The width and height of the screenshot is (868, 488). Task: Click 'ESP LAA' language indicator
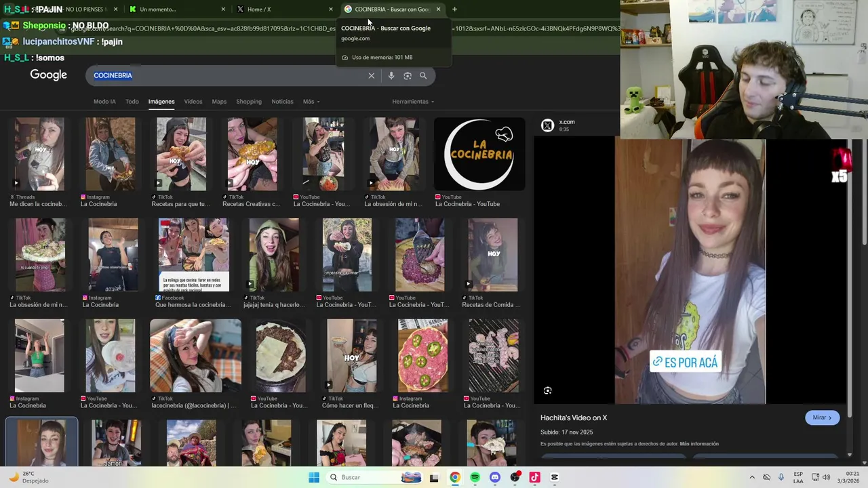click(798, 477)
